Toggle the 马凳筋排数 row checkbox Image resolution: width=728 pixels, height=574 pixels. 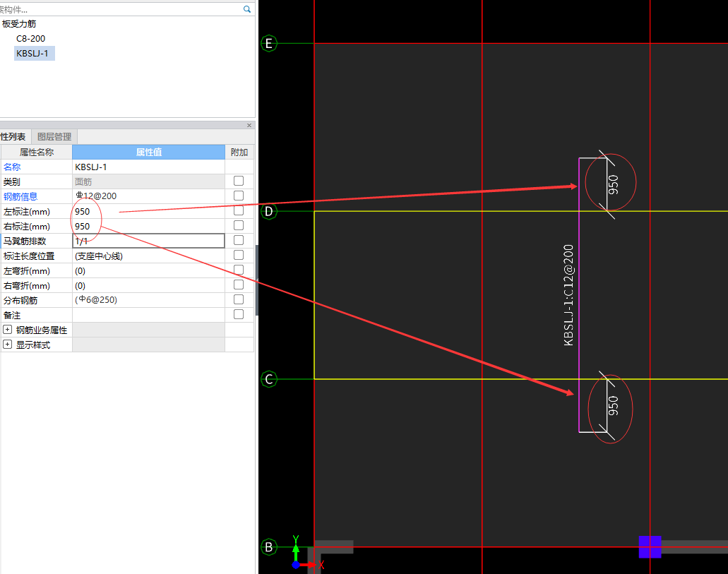coord(239,241)
